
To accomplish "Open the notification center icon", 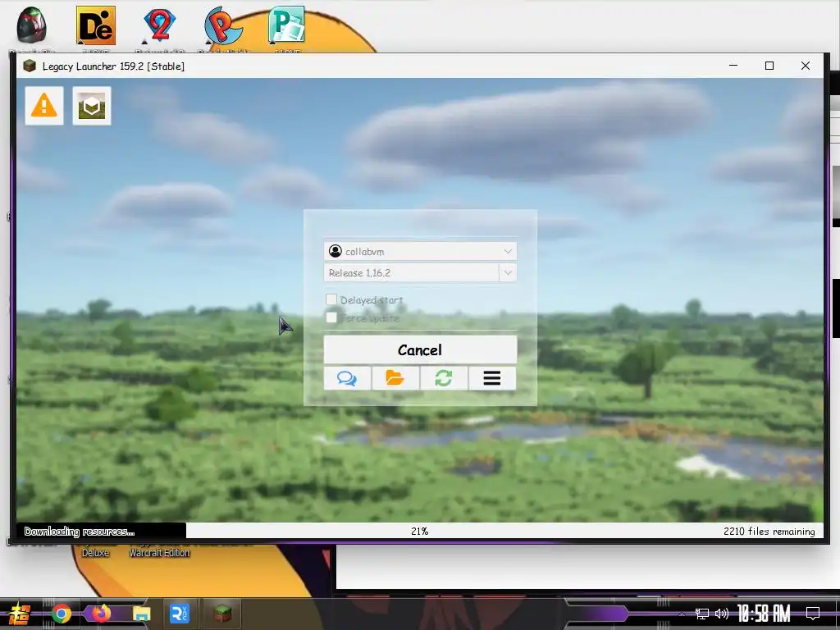I will [x=813, y=614].
